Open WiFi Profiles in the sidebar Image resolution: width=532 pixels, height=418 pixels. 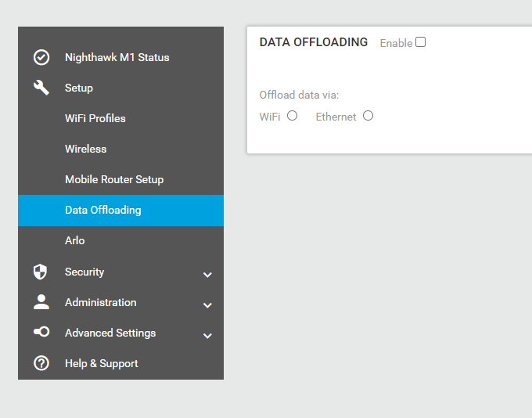click(95, 118)
